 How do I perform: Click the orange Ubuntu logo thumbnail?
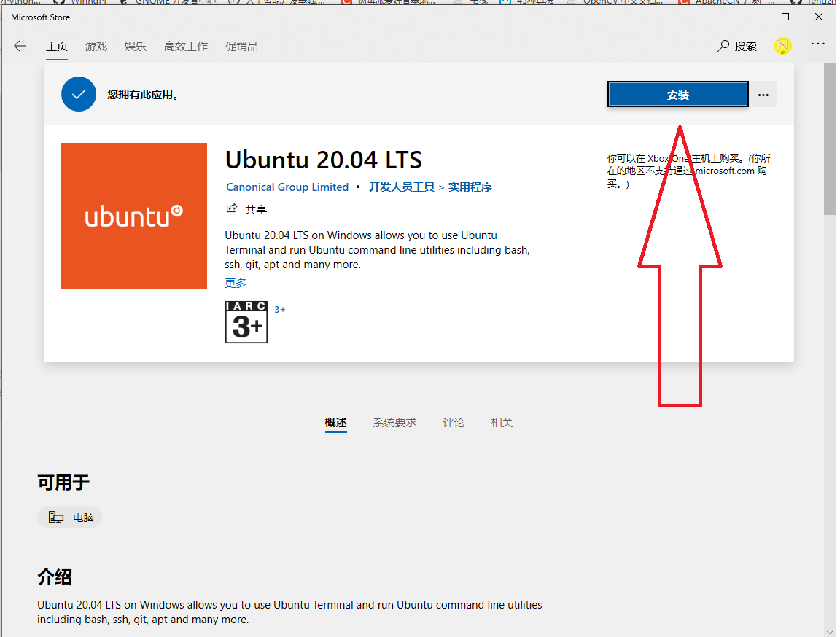134,215
